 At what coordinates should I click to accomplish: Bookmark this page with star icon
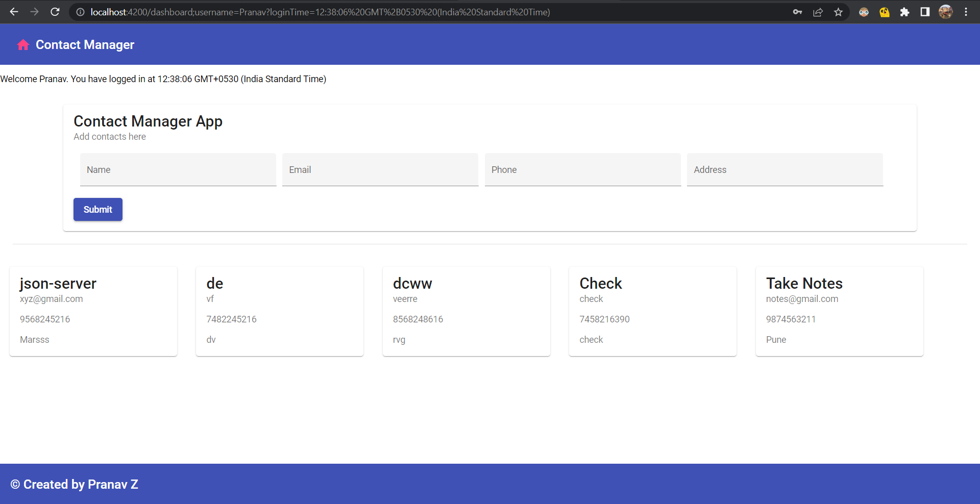pyautogui.click(x=838, y=12)
